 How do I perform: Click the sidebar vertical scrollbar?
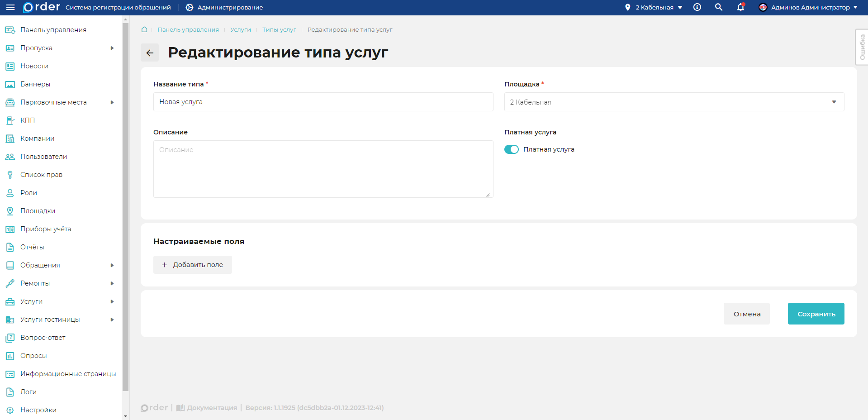point(125,204)
